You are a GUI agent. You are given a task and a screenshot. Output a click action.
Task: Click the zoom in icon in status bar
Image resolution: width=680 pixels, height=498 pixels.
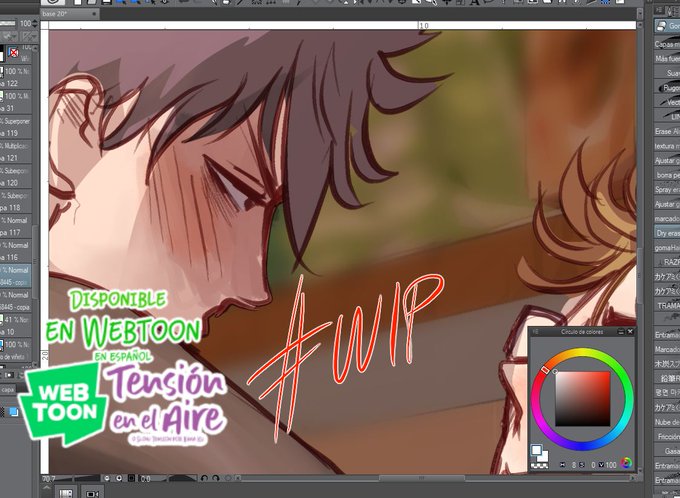tap(119, 478)
